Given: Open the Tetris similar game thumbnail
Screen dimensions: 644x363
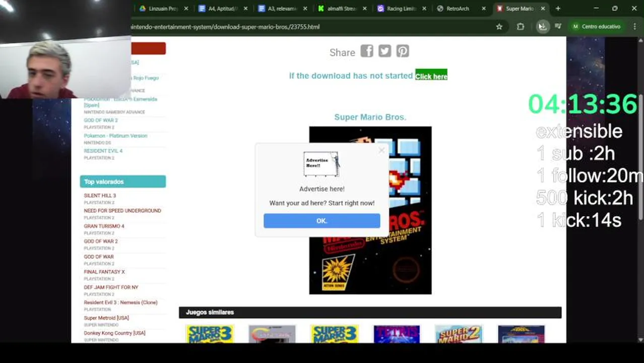Looking at the screenshot, I should pyautogui.click(x=397, y=334).
